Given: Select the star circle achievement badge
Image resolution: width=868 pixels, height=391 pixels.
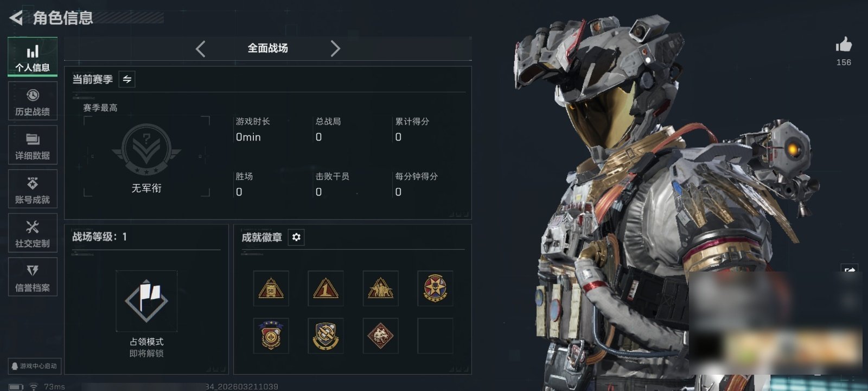Looking at the screenshot, I should (x=435, y=288).
